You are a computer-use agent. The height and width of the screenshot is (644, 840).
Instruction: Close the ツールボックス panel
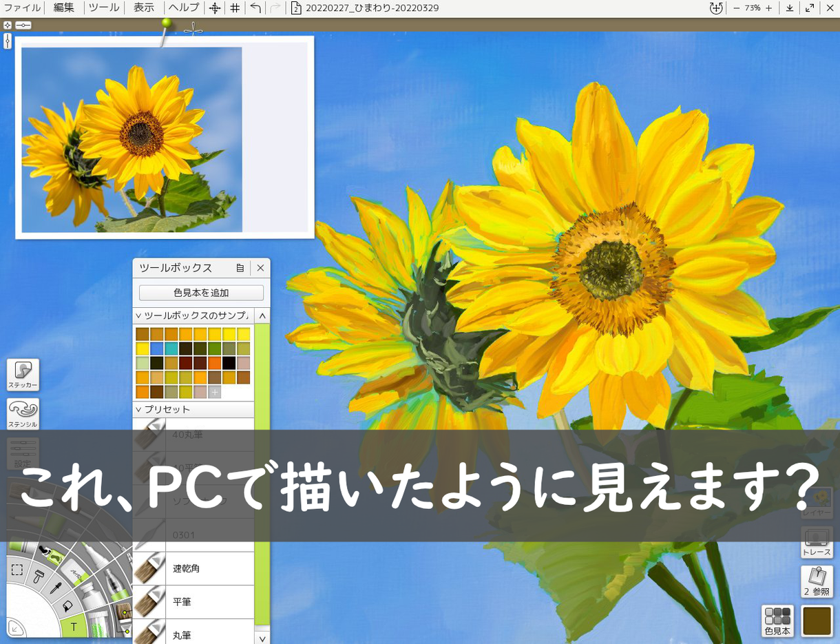pyautogui.click(x=260, y=268)
